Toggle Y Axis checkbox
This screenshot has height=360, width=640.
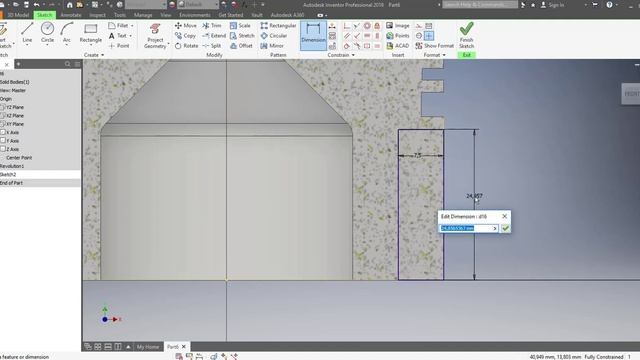[2, 140]
